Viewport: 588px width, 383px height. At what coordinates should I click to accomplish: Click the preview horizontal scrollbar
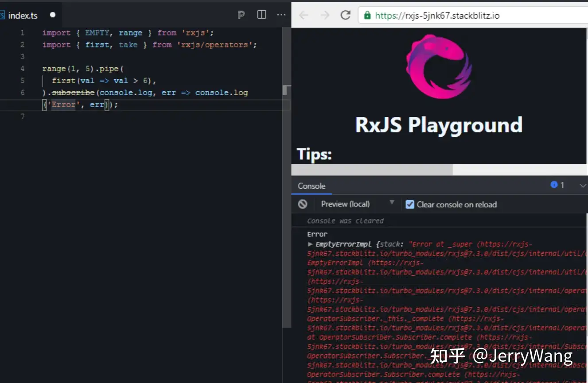click(372, 170)
